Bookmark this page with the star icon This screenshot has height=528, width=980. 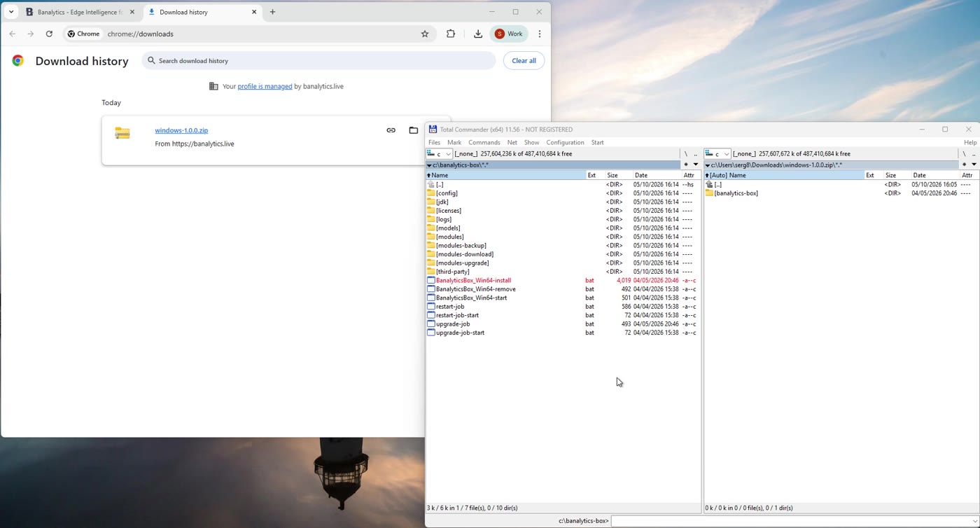[x=425, y=34]
